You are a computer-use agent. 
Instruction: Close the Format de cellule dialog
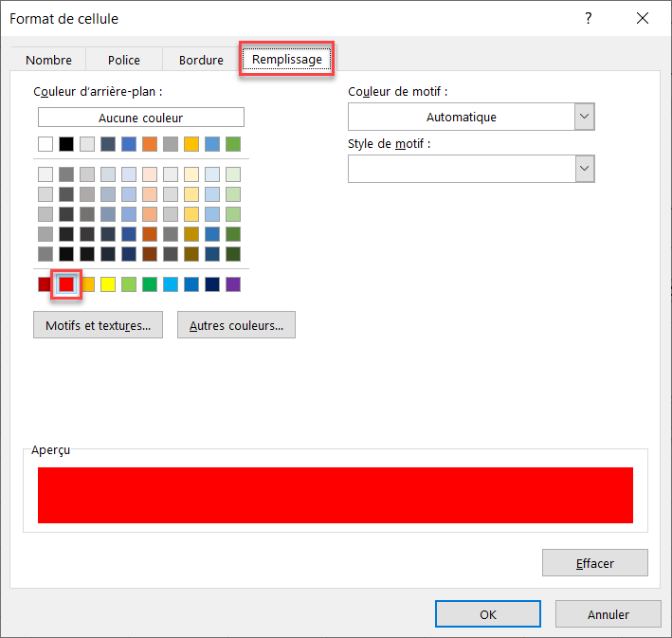click(643, 18)
